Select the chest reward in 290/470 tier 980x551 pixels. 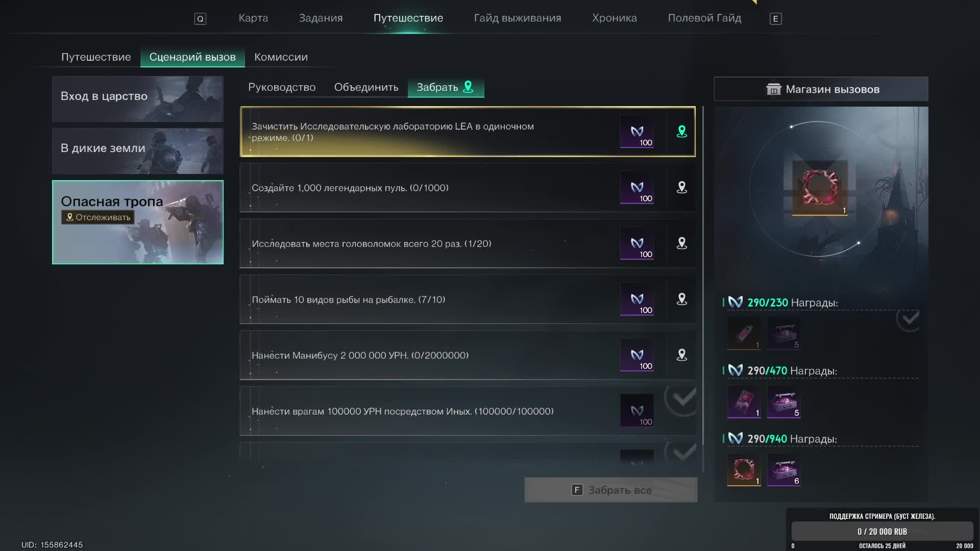click(784, 402)
